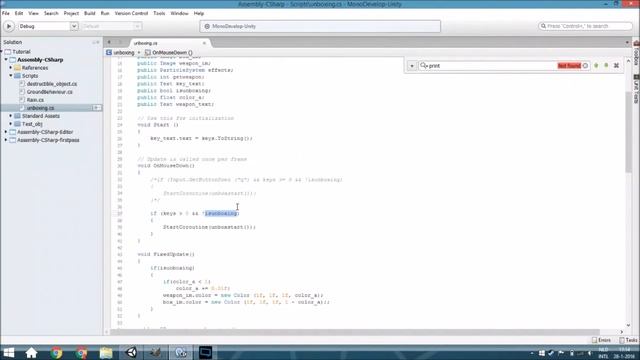Open the home icon on taskbar

(x=31, y=353)
